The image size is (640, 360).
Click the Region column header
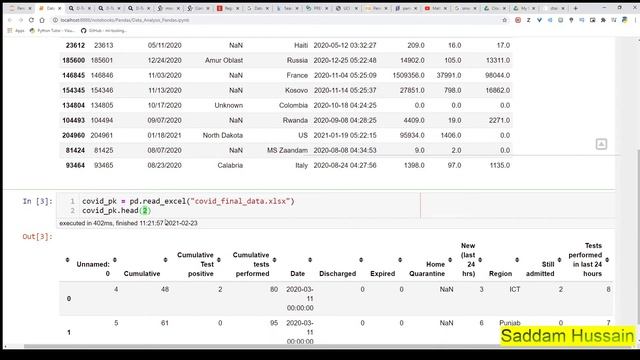point(500,273)
